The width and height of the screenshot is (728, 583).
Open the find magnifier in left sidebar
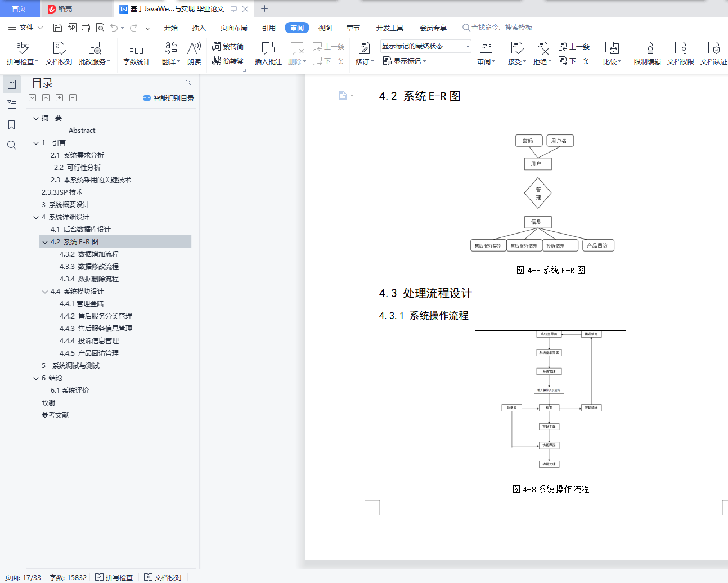(x=12, y=145)
